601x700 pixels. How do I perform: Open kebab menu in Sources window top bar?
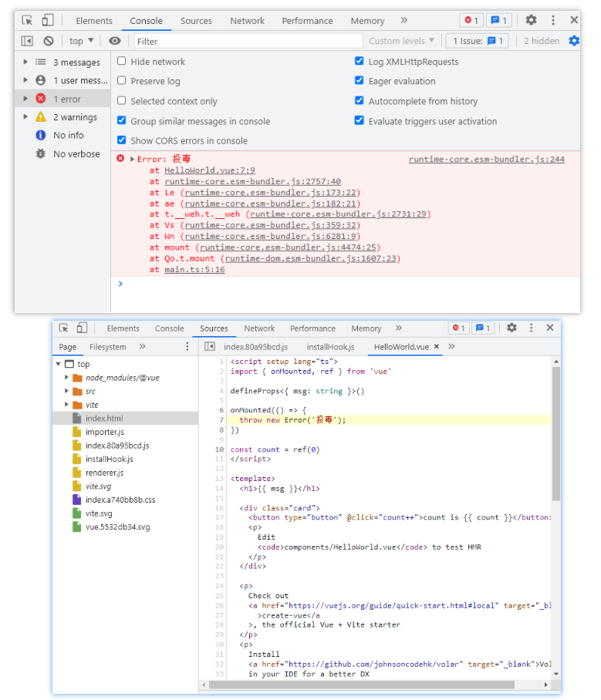click(x=532, y=328)
